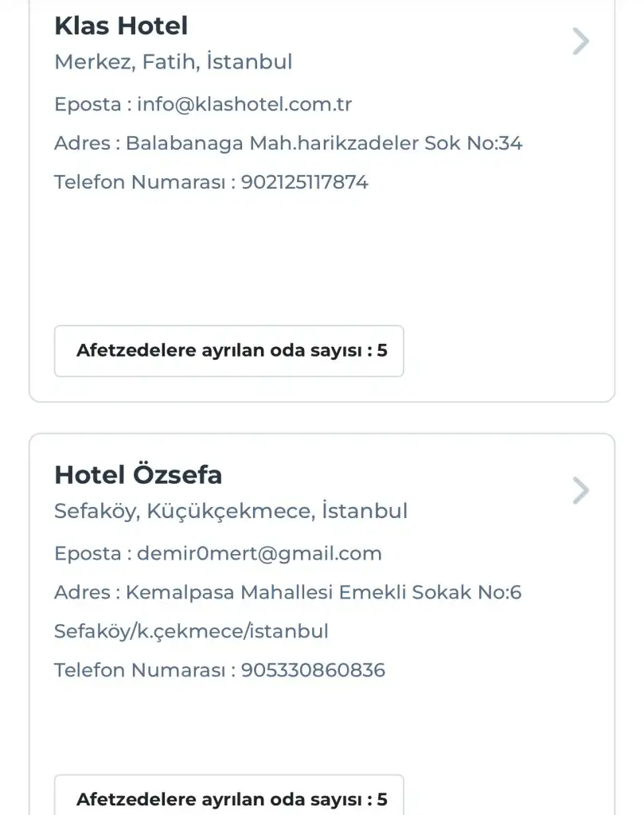Tap 'Telefon Numarası' label in Klas Hotel card

coord(140,182)
